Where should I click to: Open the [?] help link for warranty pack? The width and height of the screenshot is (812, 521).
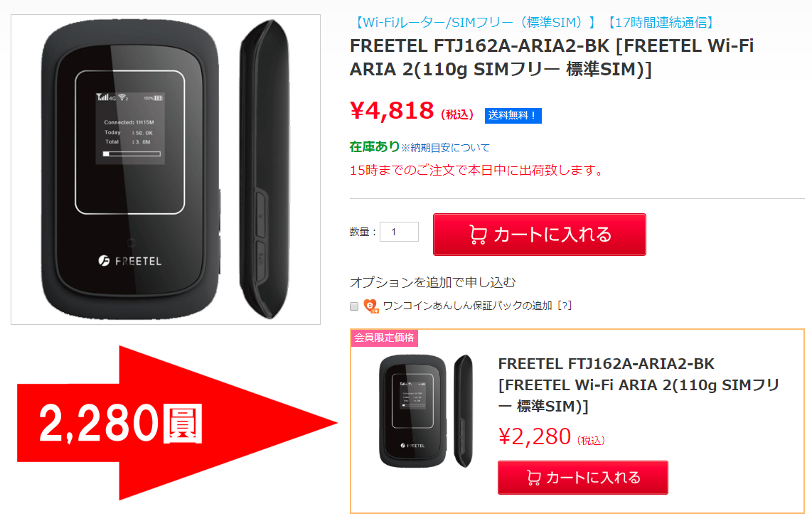pyautogui.click(x=565, y=306)
